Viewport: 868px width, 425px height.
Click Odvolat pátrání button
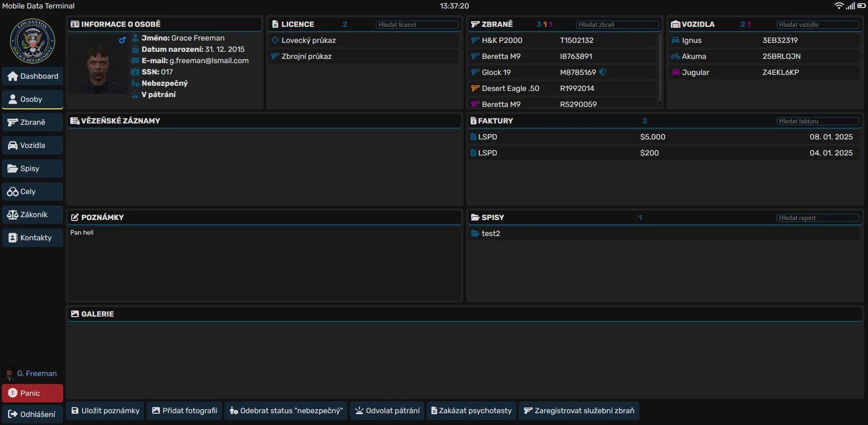click(388, 410)
